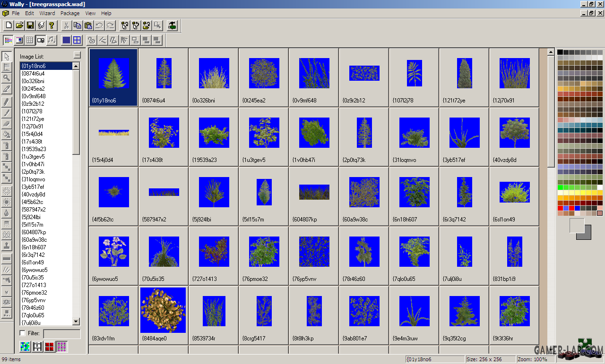Copy using the toolbar copy icon

point(78,25)
